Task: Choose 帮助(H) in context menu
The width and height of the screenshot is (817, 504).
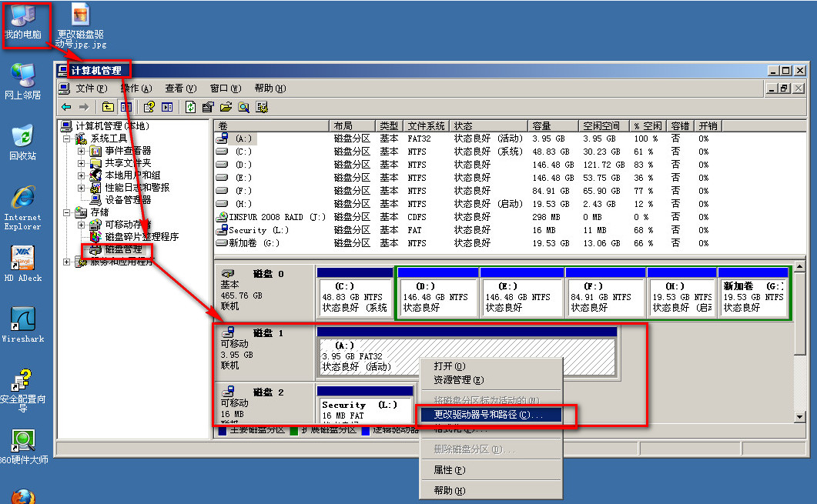Action: tap(490, 490)
